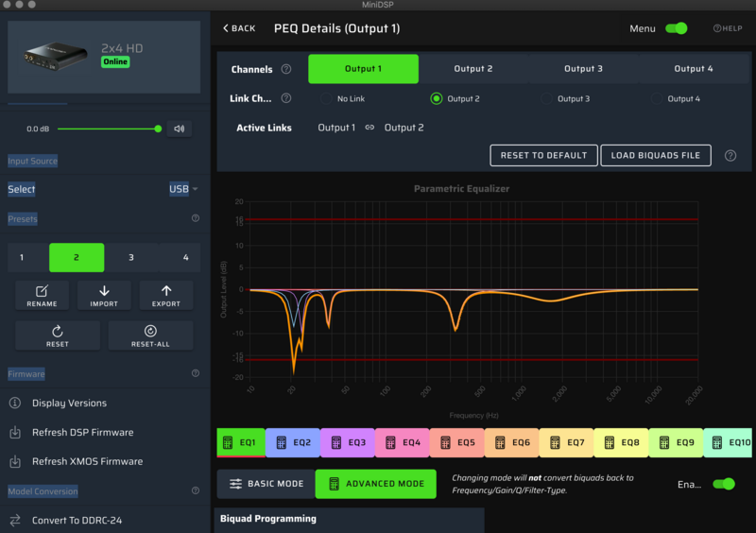Toggle the Menu switch off

676,28
